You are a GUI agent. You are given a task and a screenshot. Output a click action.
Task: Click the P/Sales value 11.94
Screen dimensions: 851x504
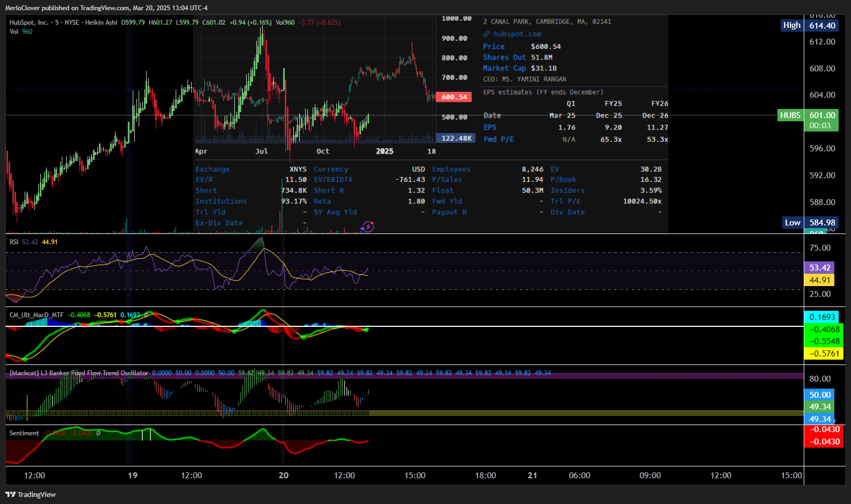[532, 180]
